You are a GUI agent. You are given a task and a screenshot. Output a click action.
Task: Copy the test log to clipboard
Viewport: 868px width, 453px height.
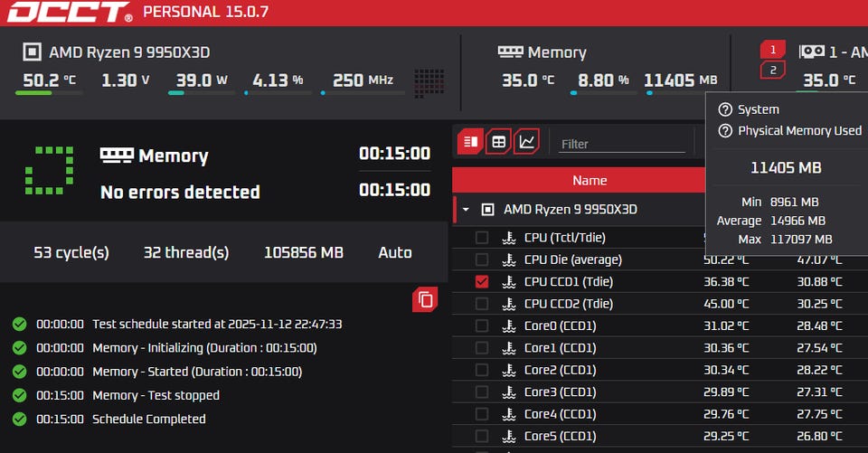425,299
